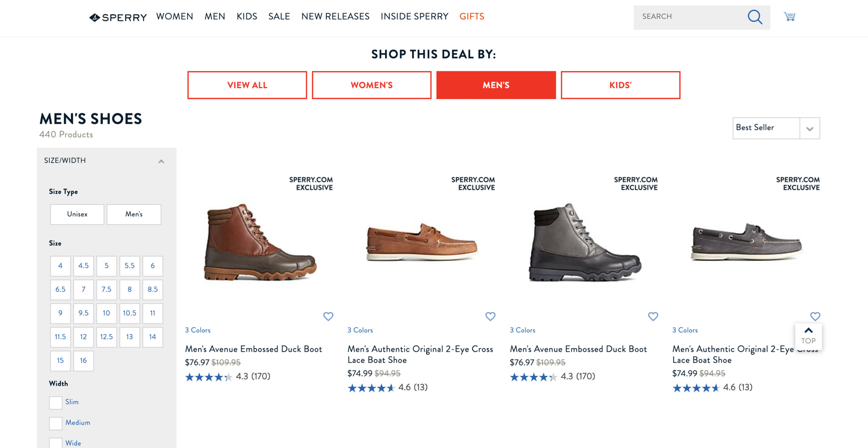Screen dimensions: 868x448
Task: Click the search magnifier icon
Action: pos(755,17)
